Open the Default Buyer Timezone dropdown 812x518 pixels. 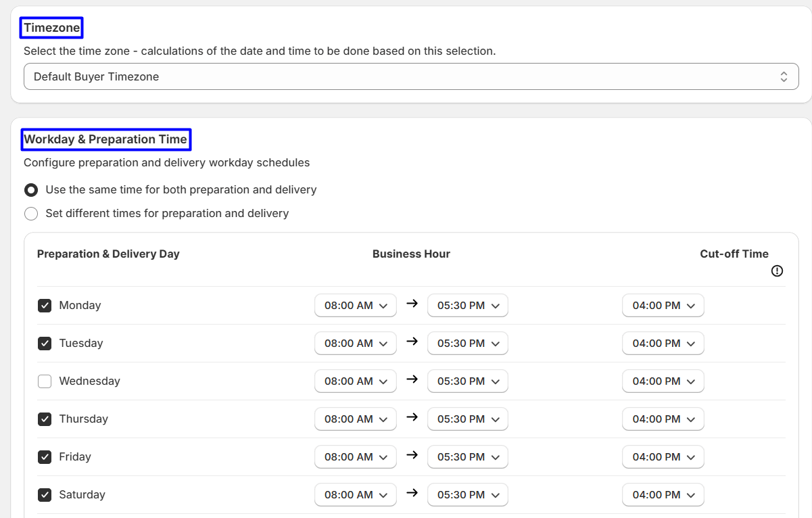411,76
